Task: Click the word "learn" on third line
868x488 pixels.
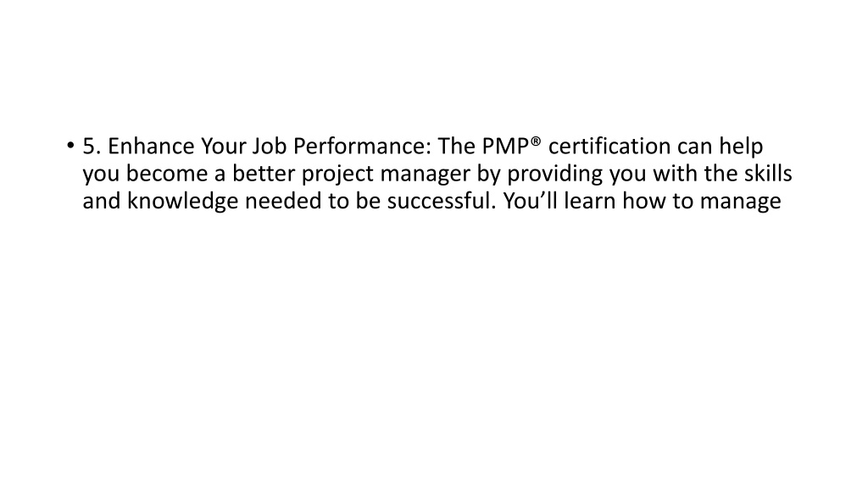Action: coord(590,201)
